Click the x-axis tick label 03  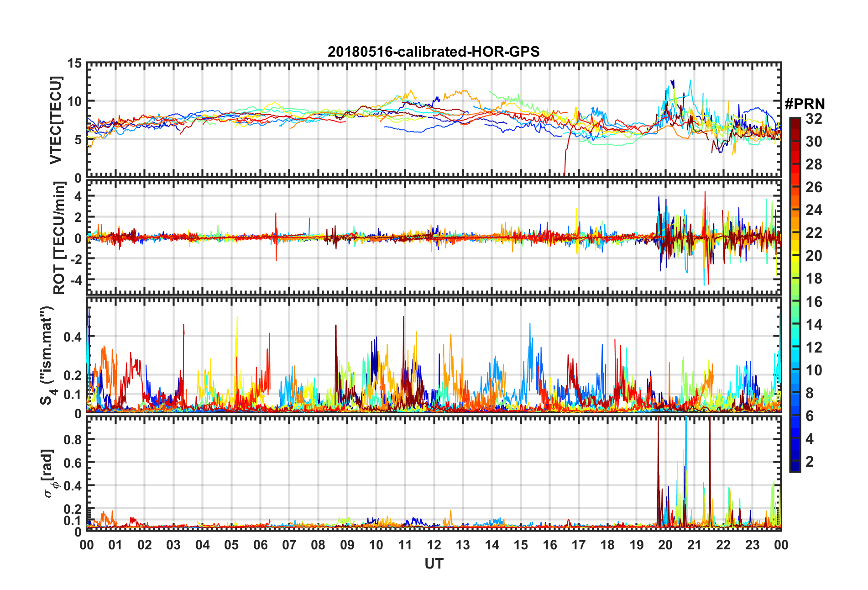coord(173,545)
